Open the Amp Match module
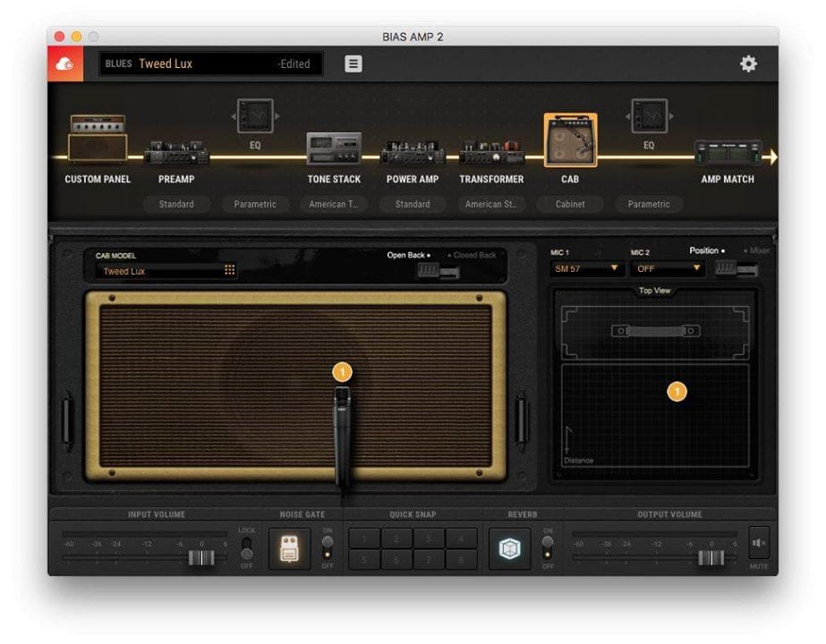826x644 pixels. [x=728, y=153]
